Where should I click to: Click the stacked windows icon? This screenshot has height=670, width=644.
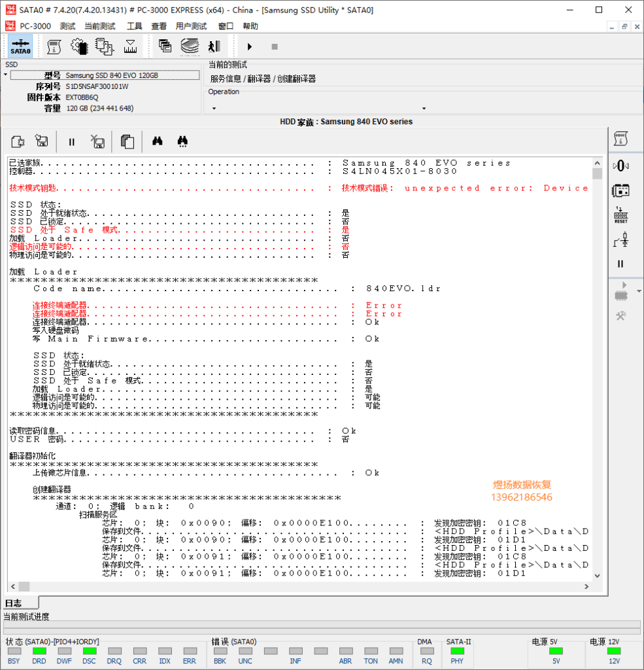pyautogui.click(x=165, y=46)
